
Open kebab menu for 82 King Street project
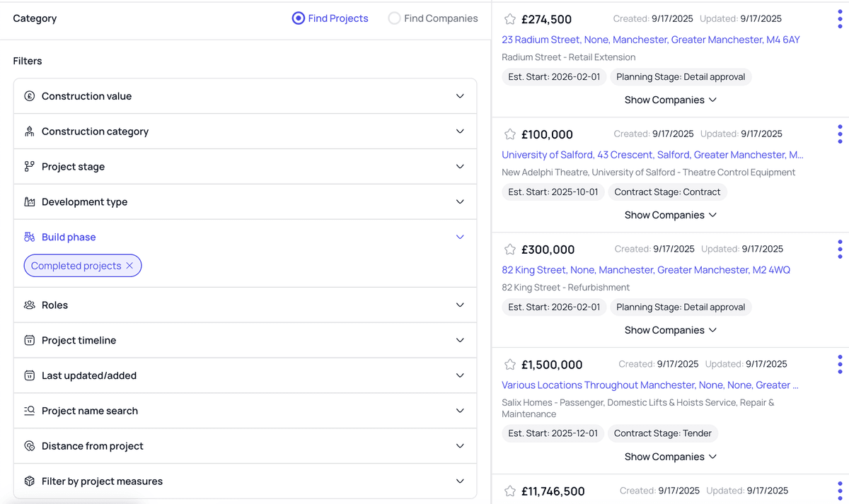tap(840, 250)
